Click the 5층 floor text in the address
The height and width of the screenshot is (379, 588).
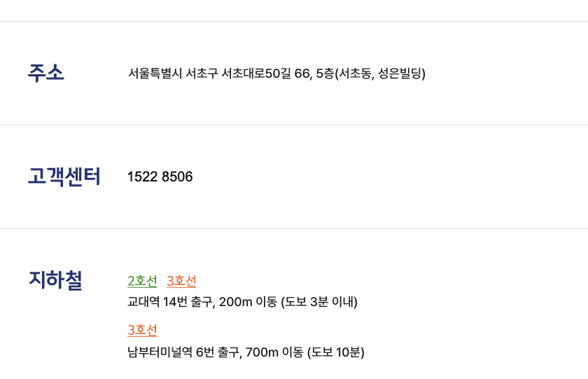coord(325,73)
